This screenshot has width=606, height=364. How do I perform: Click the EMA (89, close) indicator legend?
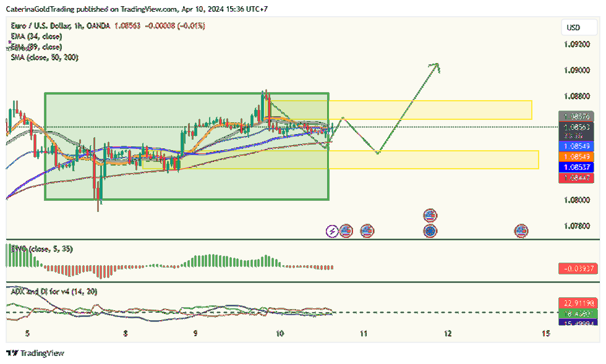[36, 47]
